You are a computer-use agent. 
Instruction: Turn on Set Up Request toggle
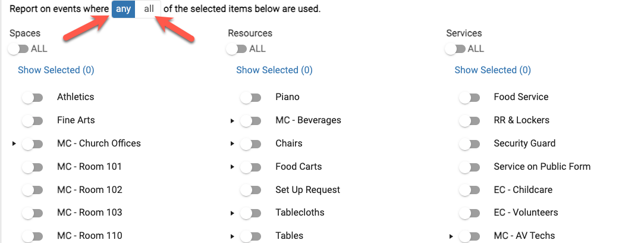coord(251,191)
